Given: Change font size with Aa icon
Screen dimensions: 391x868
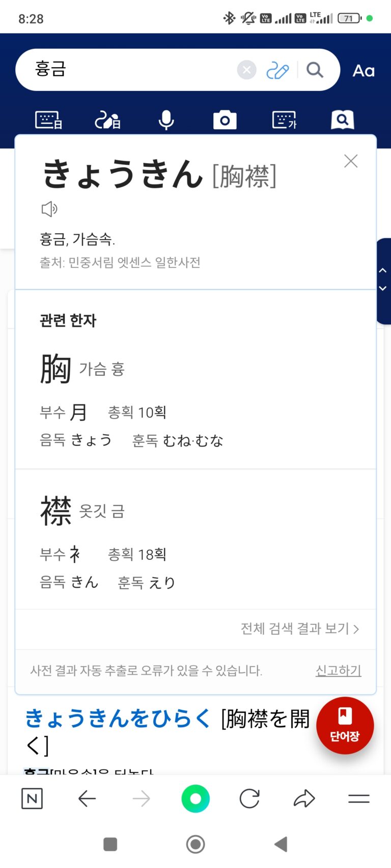Looking at the screenshot, I should [364, 71].
